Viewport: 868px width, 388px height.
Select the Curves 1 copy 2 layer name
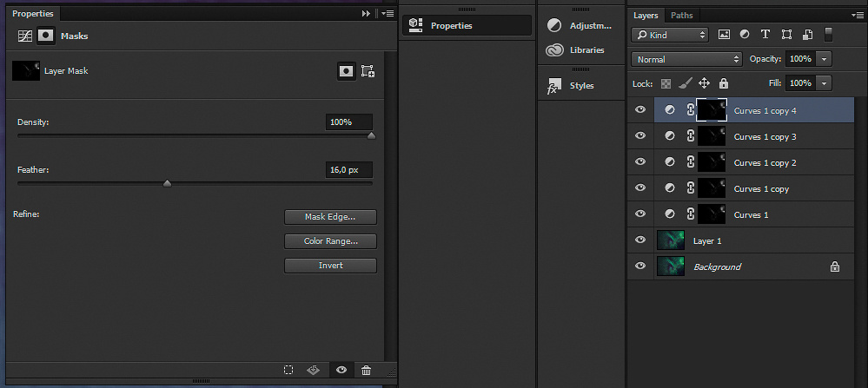click(765, 163)
